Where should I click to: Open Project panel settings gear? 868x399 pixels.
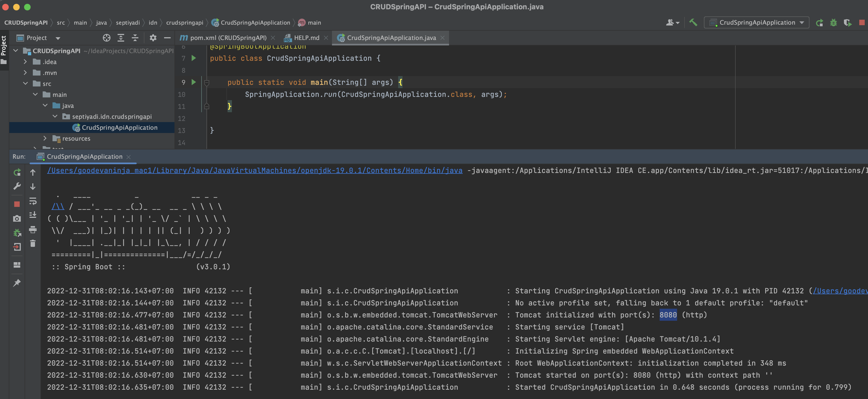[153, 38]
